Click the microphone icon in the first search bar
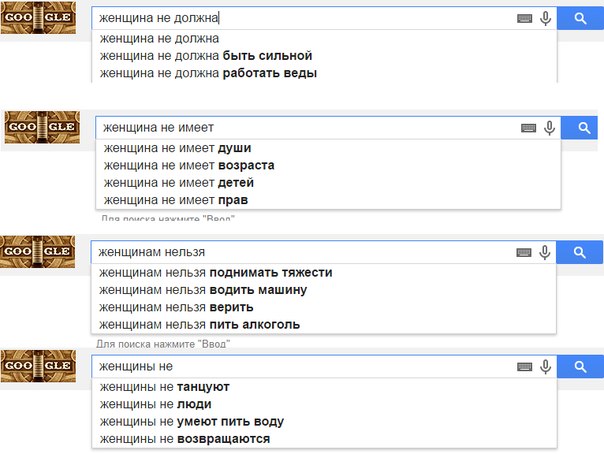 point(545,18)
